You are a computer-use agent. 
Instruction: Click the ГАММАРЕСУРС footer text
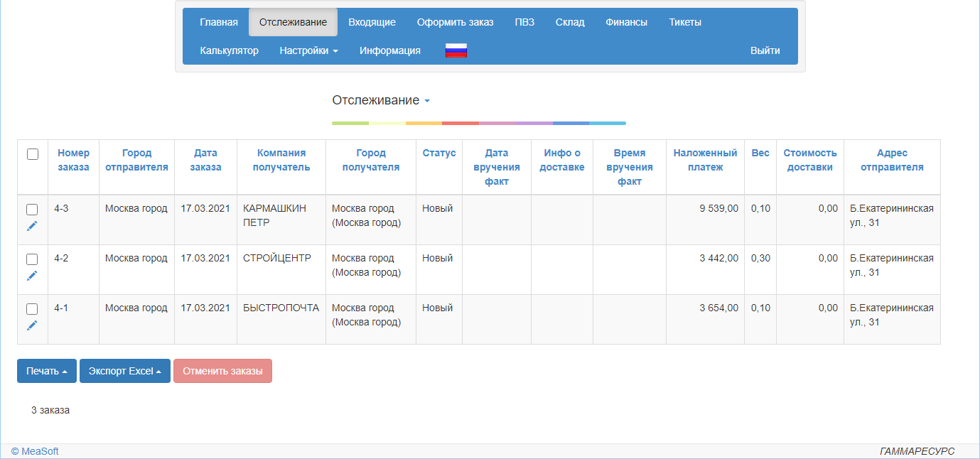point(917,451)
